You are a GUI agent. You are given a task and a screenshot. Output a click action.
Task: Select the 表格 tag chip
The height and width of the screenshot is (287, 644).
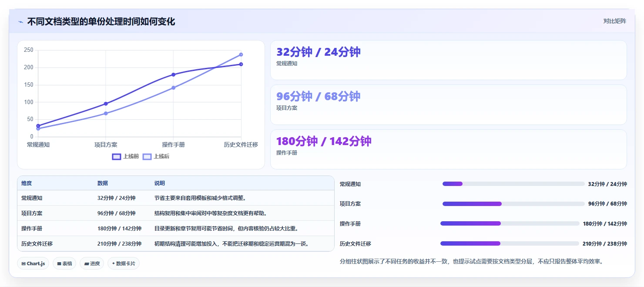64,263
